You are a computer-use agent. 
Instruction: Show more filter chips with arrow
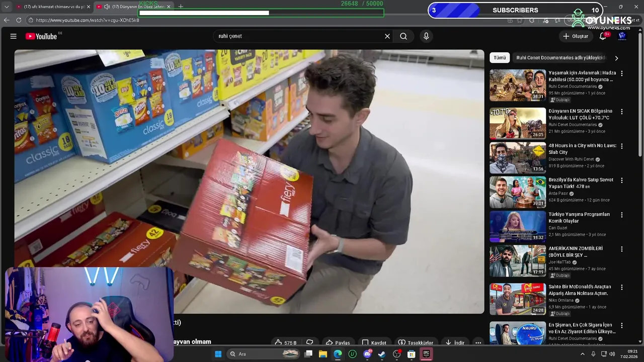click(616, 58)
